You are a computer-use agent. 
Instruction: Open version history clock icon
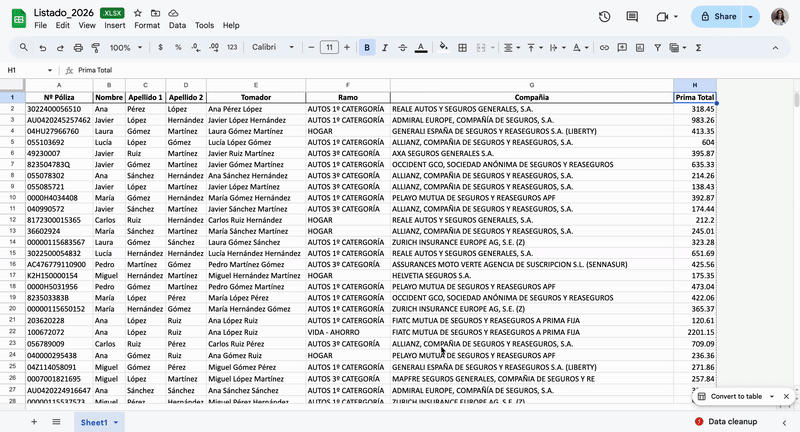point(605,17)
